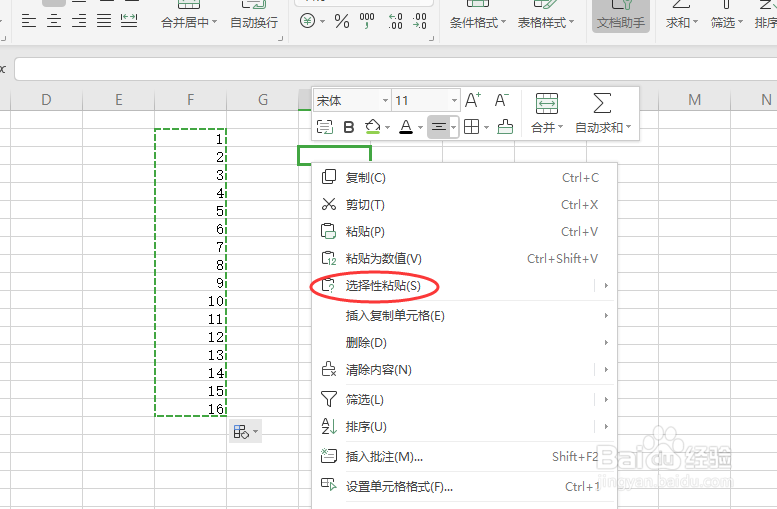Click the paste options smart tag

[245, 432]
